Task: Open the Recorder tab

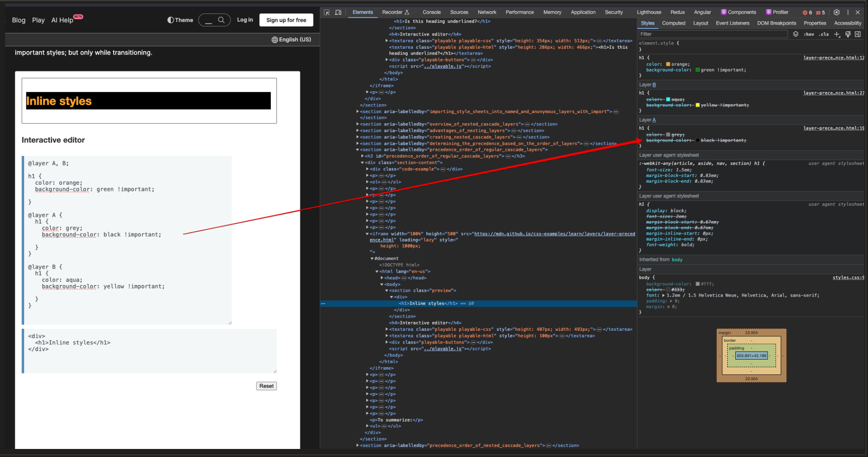Action: coord(396,12)
